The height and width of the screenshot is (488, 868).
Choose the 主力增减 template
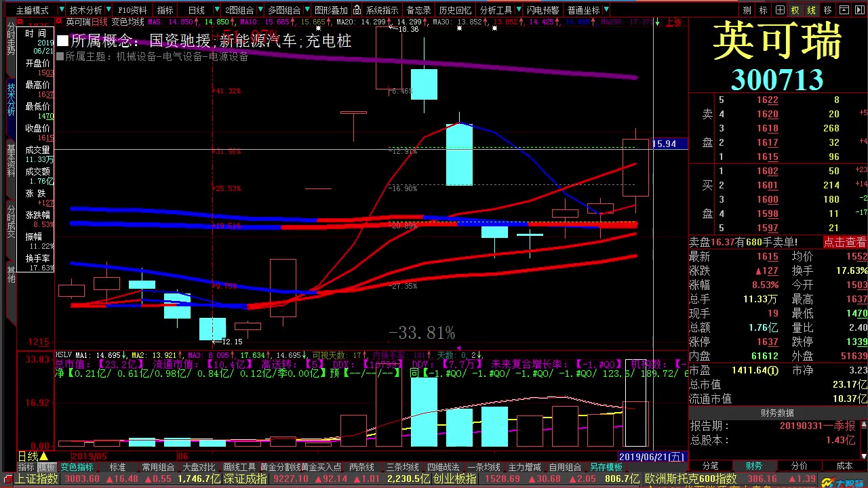[524, 468]
